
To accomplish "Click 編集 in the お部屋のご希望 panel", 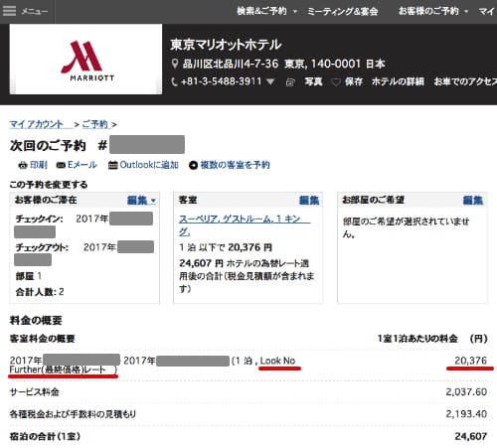I will (473, 201).
